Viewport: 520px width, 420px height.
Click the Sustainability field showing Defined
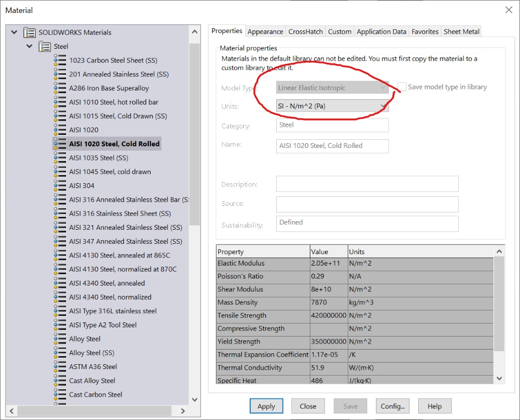(x=367, y=224)
